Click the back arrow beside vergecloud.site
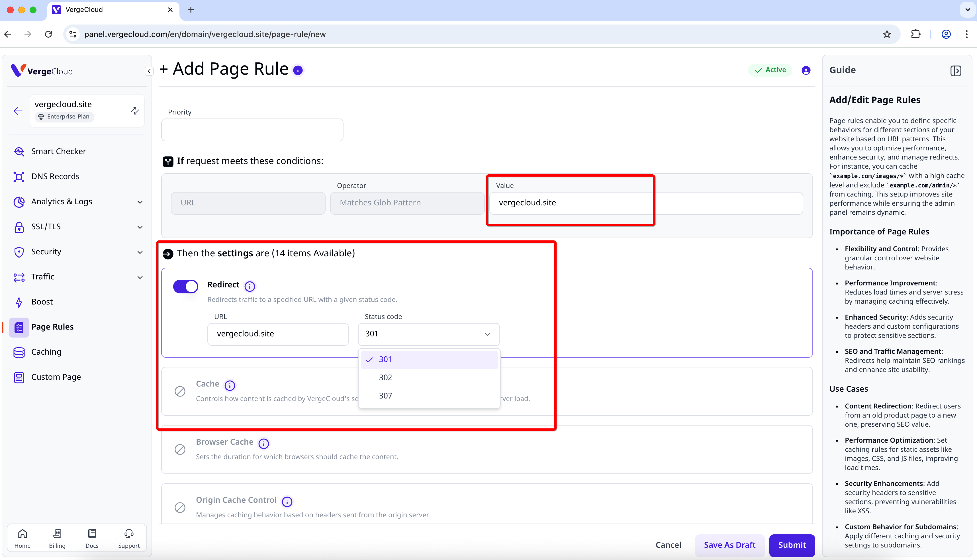Viewport: 977px width, 560px height. pyautogui.click(x=18, y=111)
